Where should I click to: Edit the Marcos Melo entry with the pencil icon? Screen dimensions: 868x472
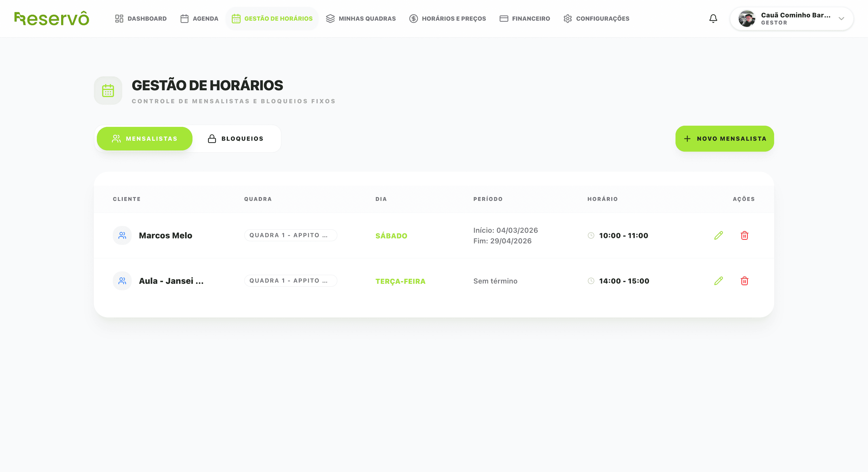tap(718, 235)
